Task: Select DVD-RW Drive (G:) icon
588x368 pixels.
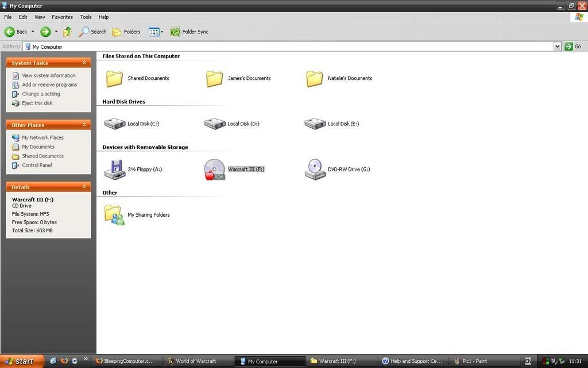Action: pos(315,170)
